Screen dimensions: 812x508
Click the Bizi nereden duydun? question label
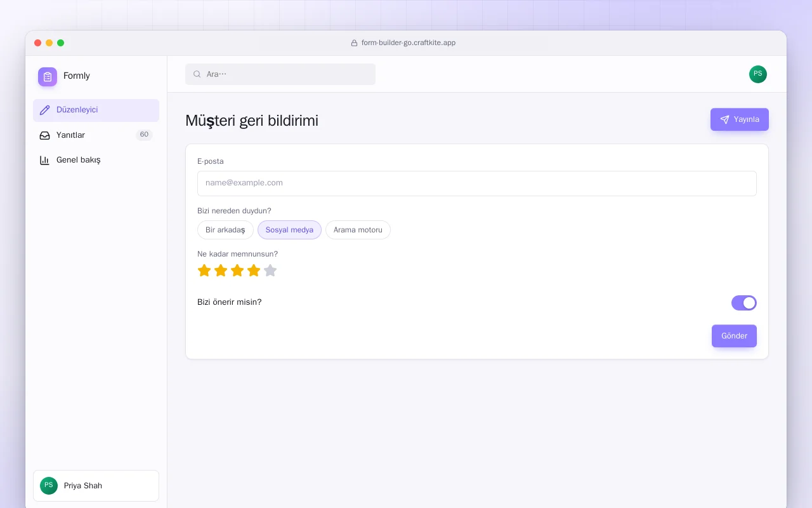(x=234, y=211)
